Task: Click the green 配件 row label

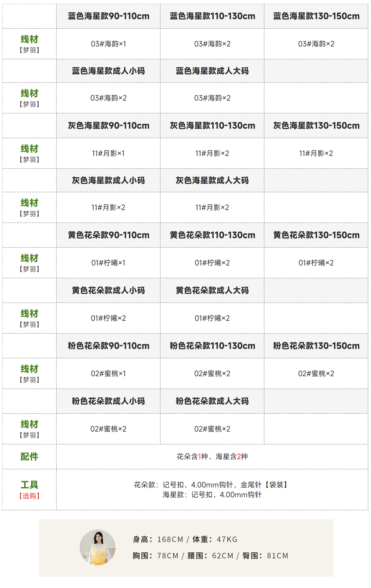Action: click(x=29, y=457)
